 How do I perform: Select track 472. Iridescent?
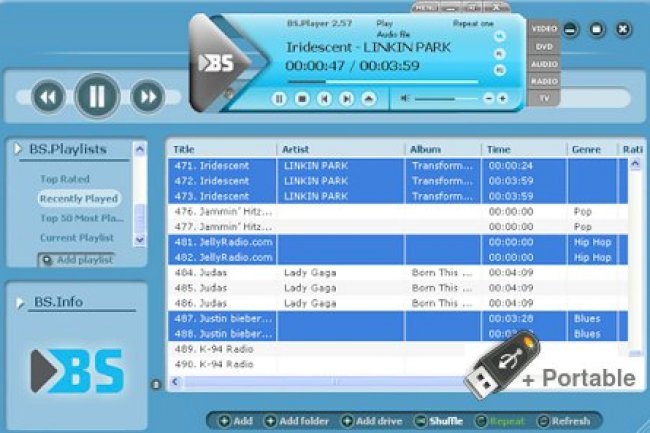click(x=398, y=181)
